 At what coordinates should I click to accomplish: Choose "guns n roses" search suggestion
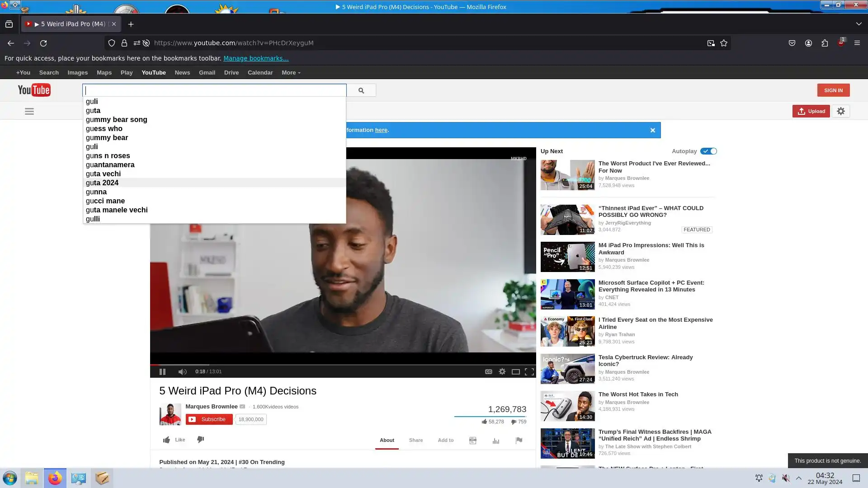tap(108, 156)
